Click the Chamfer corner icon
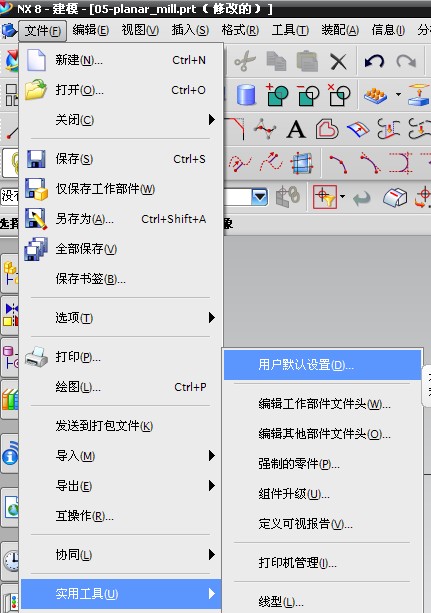Image resolution: width=431 pixels, height=613 pixels. [x=235, y=129]
